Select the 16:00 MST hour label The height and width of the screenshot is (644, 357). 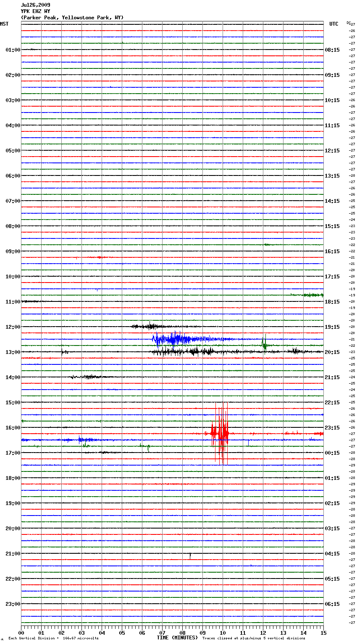point(13,428)
